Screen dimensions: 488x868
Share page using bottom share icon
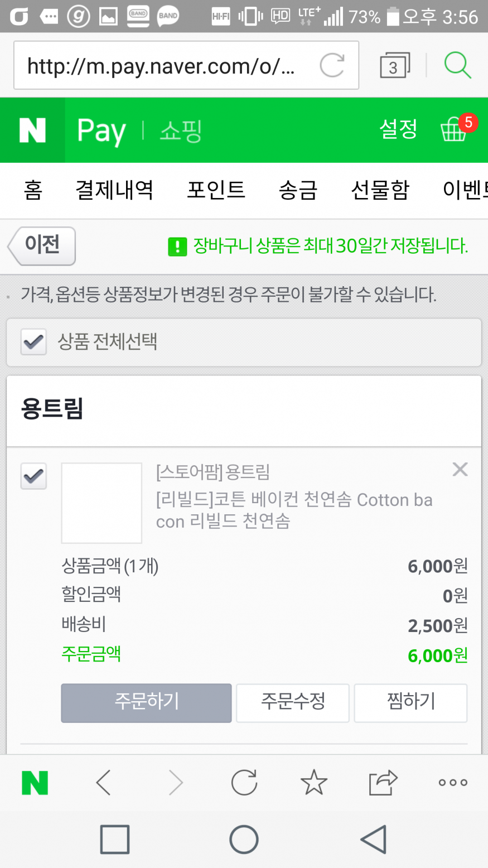pyautogui.click(x=383, y=782)
